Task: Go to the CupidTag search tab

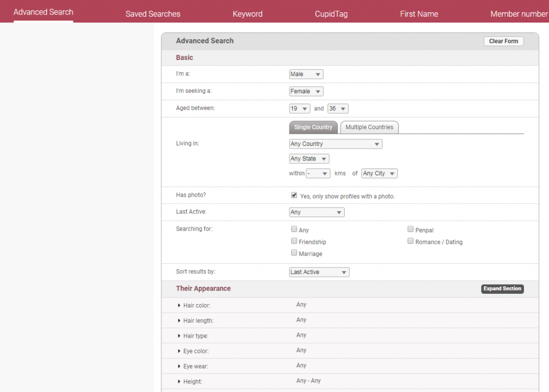Action: [x=331, y=14]
